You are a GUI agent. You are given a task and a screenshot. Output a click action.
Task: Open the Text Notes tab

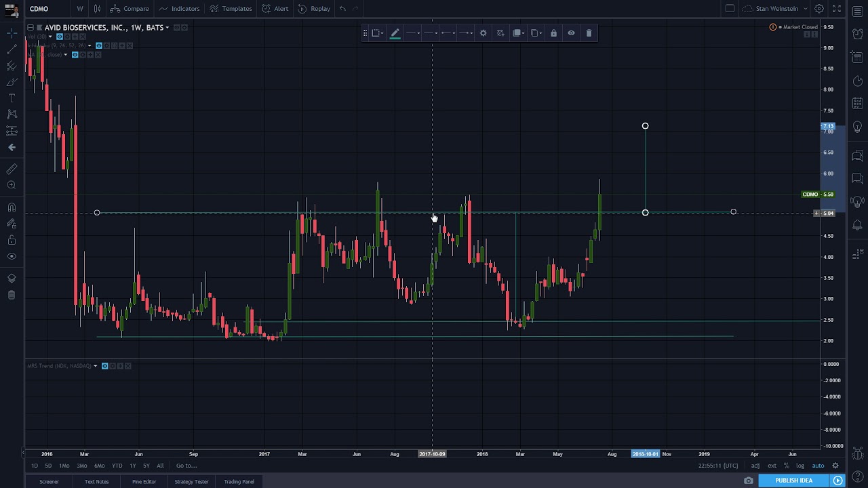click(96, 481)
